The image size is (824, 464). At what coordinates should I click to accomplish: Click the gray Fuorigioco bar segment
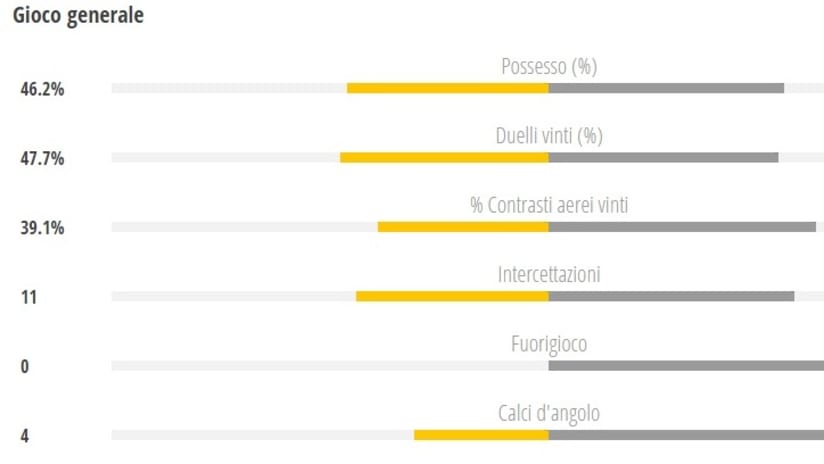pyautogui.click(x=686, y=366)
